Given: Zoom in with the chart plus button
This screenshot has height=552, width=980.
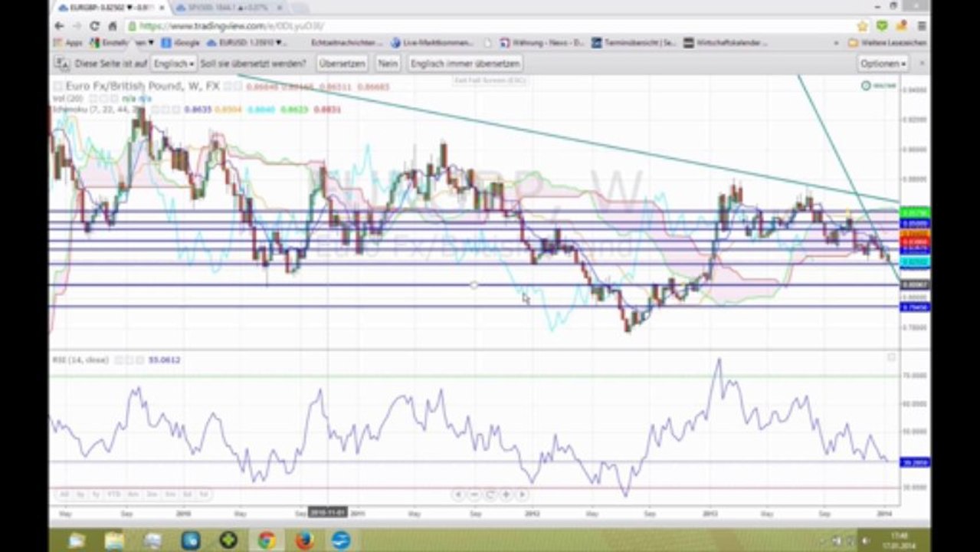Looking at the screenshot, I should click(x=506, y=495).
